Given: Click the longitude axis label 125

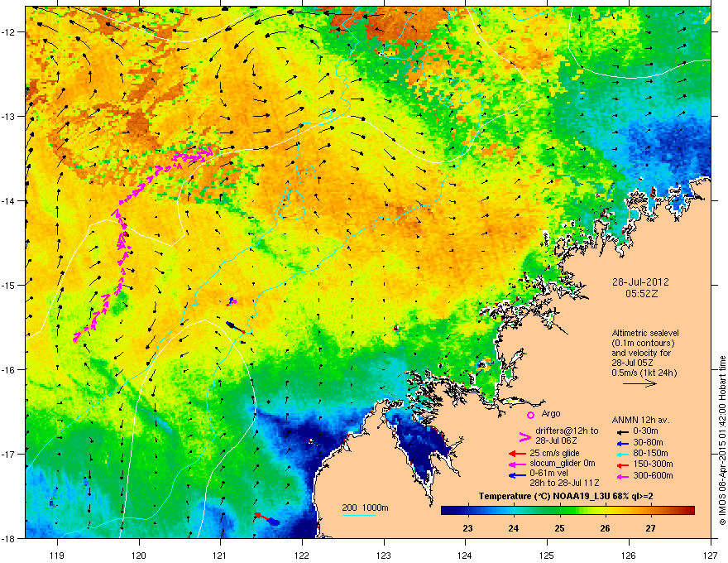Looking at the screenshot, I should point(548,555).
